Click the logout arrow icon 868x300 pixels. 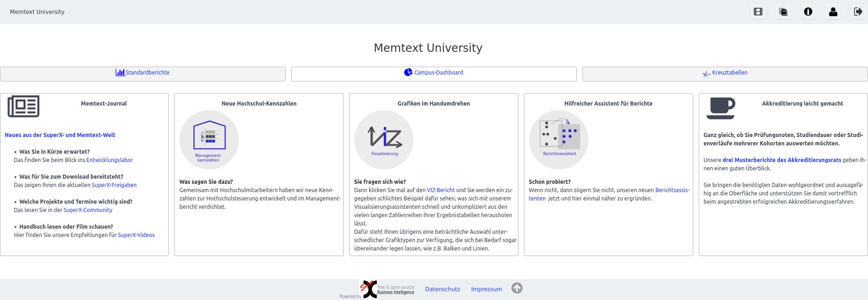(858, 12)
